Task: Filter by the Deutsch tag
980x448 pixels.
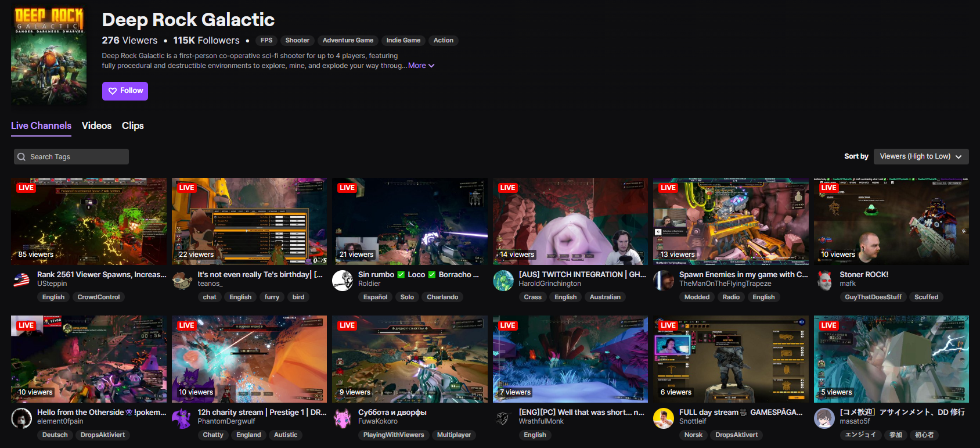Action: pos(55,435)
